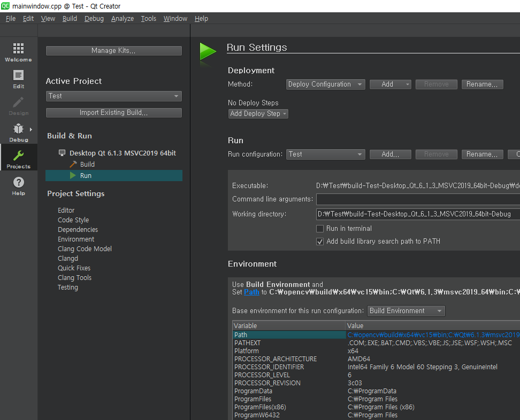Click the green Run Settings play icon

208,51
